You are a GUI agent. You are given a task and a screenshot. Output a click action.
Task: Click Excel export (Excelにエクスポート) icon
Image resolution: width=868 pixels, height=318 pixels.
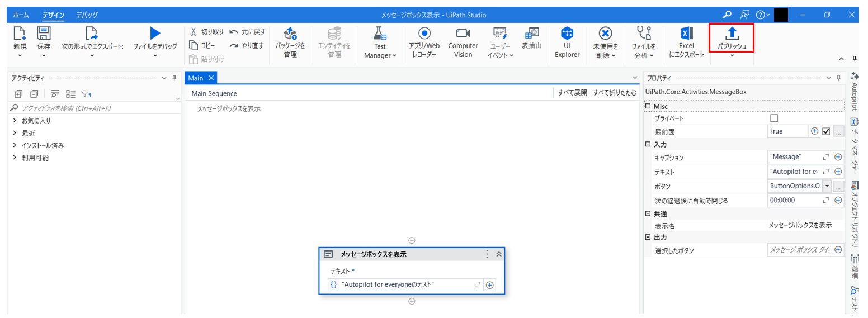coord(686,34)
